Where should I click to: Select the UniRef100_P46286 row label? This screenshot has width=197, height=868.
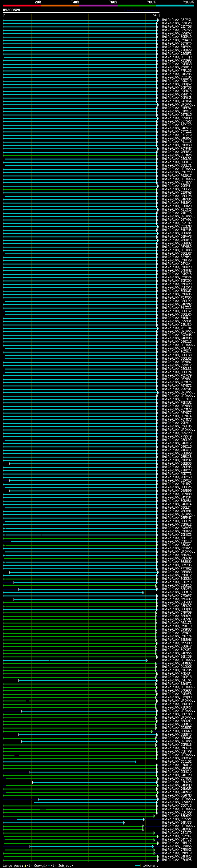click(x=176, y=74)
